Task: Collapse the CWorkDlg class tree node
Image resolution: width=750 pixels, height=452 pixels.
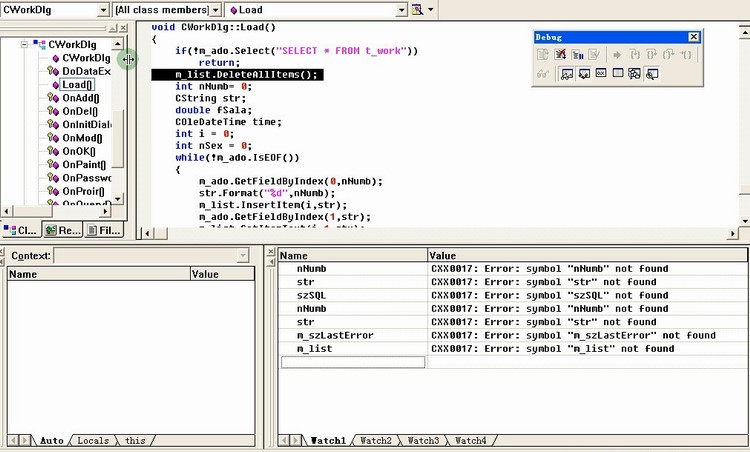Action: point(24,44)
